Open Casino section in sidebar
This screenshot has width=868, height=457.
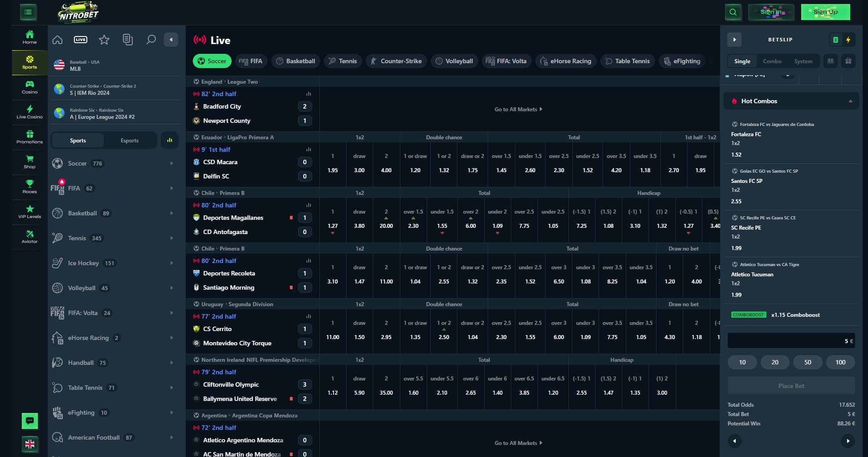(29, 87)
